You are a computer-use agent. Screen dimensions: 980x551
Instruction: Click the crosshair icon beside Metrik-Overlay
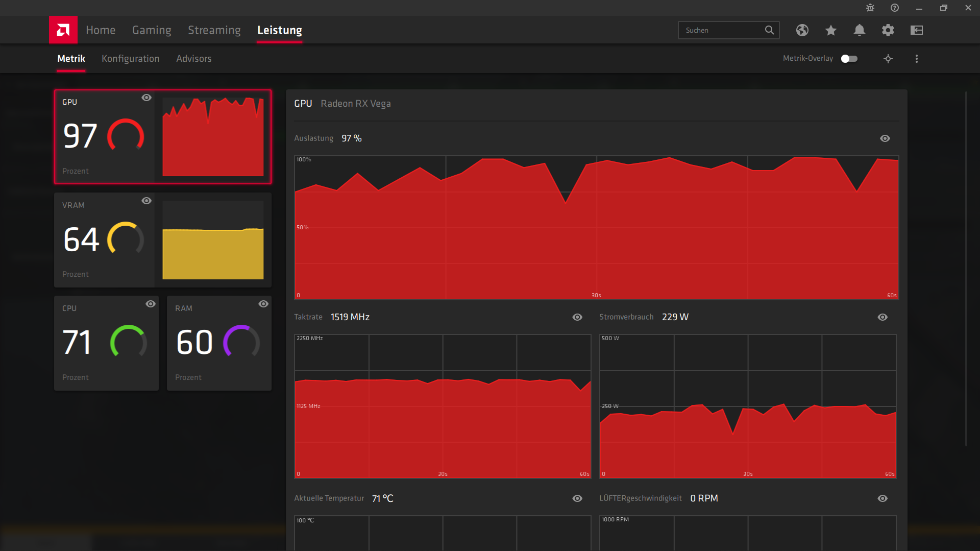pos(888,59)
